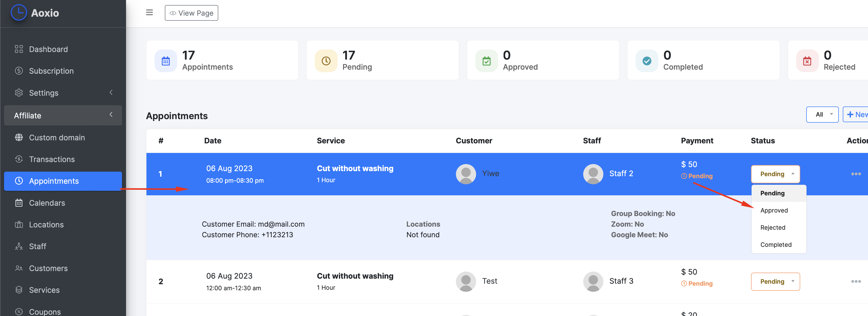Click the Custom domain globe icon
This screenshot has width=868, height=316.
click(x=19, y=137)
